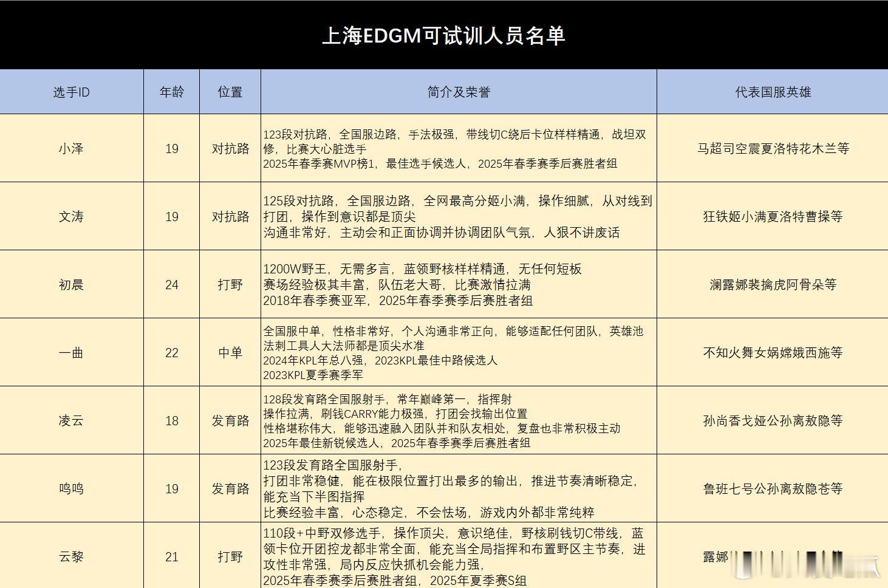Click 打野 position in 云黎 row
The width and height of the screenshot is (888, 588).
(230, 556)
